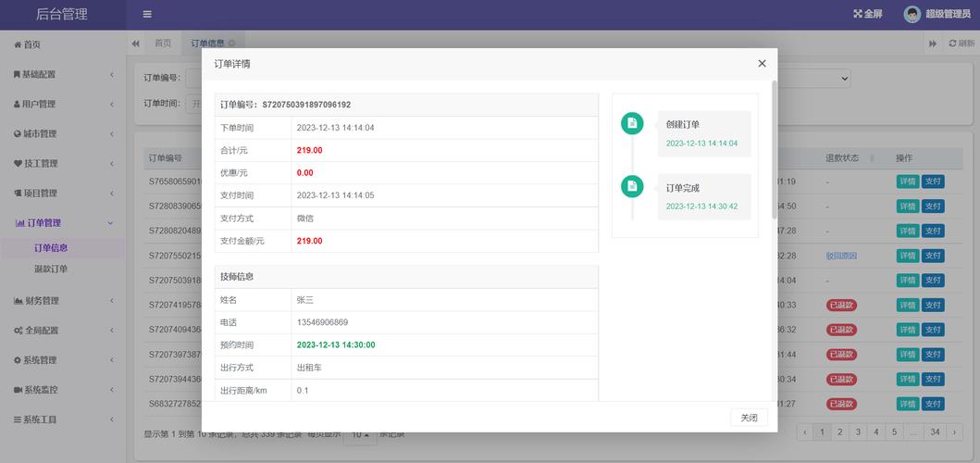Switch to the 首页 tab
This screenshot has width=980, height=463.
click(163, 44)
